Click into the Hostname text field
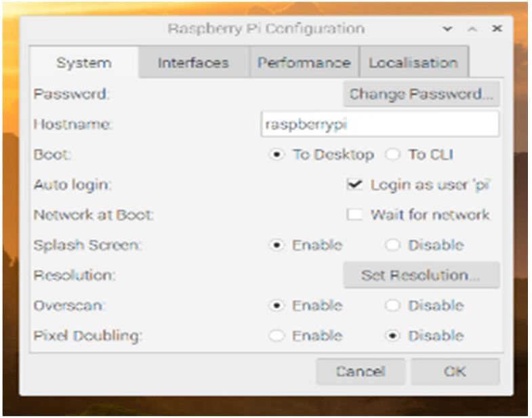This screenshot has width=532, height=418. pyautogui.click(x=380, y=125)
